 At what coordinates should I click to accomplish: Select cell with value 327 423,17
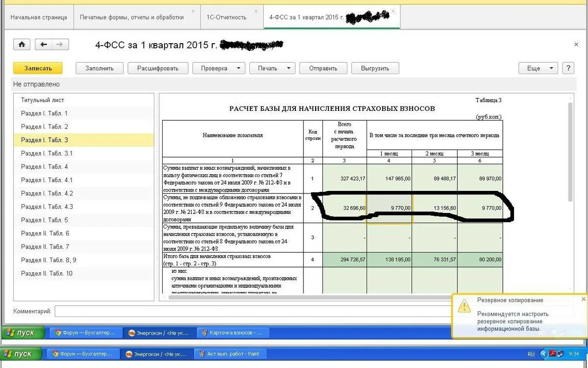[x=344, y=179]
